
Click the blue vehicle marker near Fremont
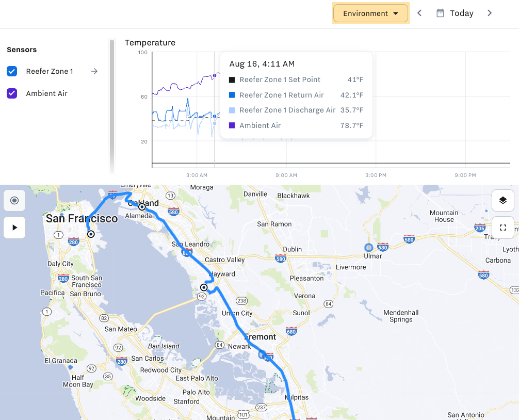(x=263, y=354)
